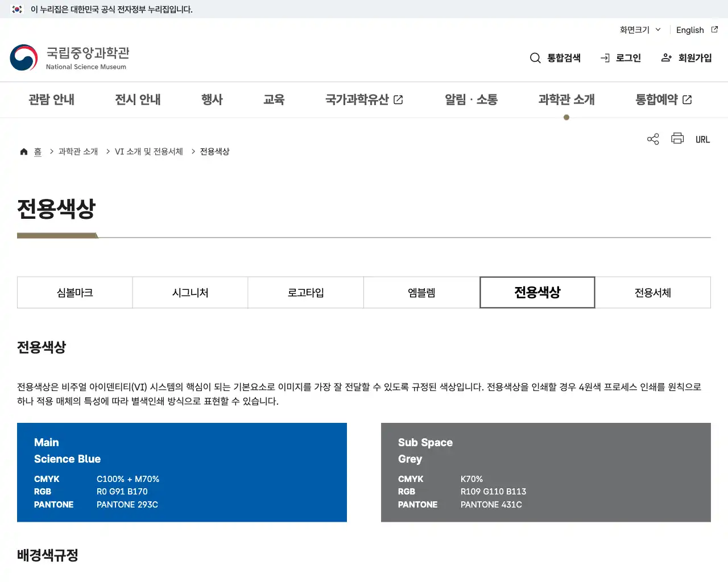Image resolution: width=728 pixels, height=582 pixels.
Task: Click the Korean flag banner icon
Action: 15,9
